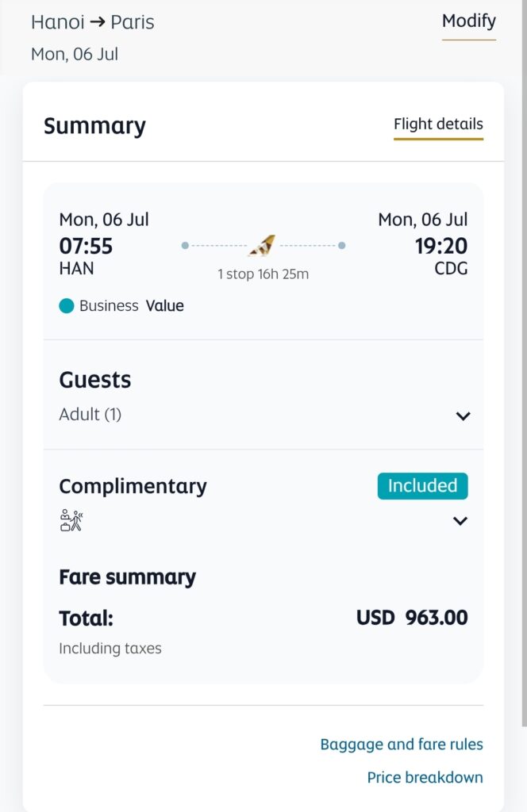The width and height of the screenshot is (527, 812).
Task: Expand the Complimentary section chevron
Action: tap(460, 521)
